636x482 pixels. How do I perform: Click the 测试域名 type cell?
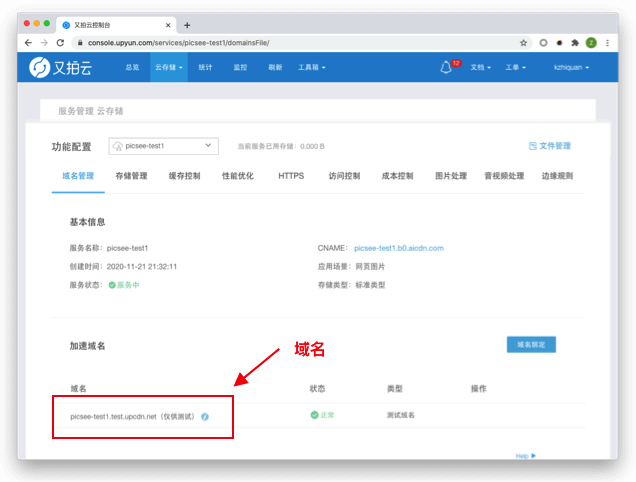coord(401,415)
